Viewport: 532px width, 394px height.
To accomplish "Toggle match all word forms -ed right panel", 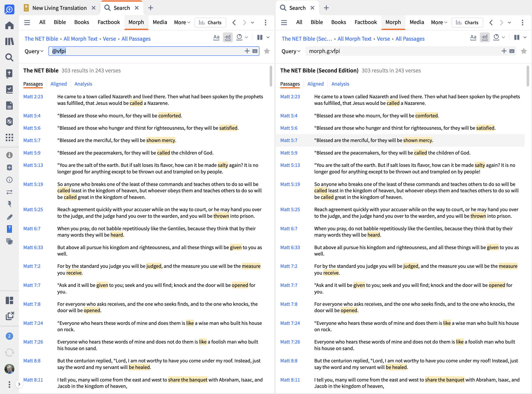I will [x=485, y=37].
